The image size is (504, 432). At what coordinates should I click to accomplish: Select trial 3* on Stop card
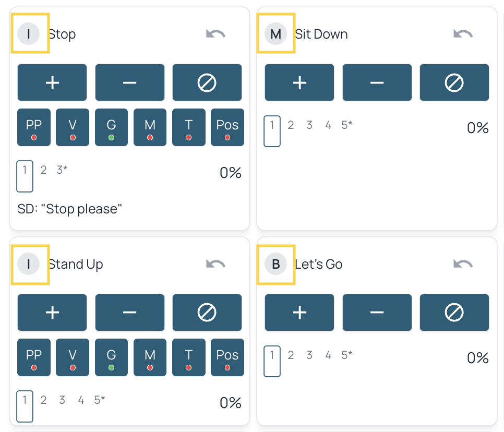pyautogui.click(x=62, y=170)
